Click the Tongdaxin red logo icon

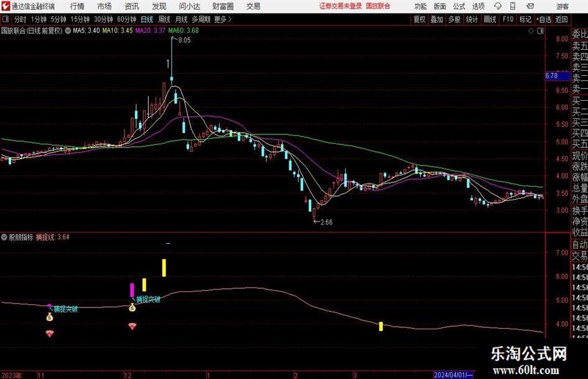point(5,6)
